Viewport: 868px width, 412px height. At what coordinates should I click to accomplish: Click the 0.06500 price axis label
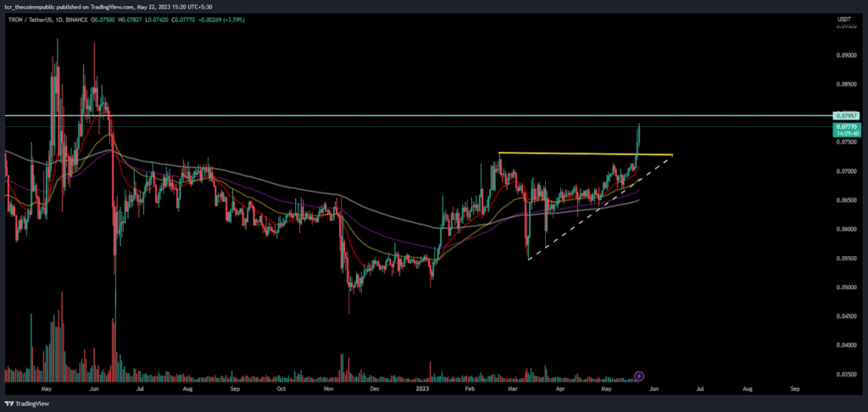[x=845, y=200]
